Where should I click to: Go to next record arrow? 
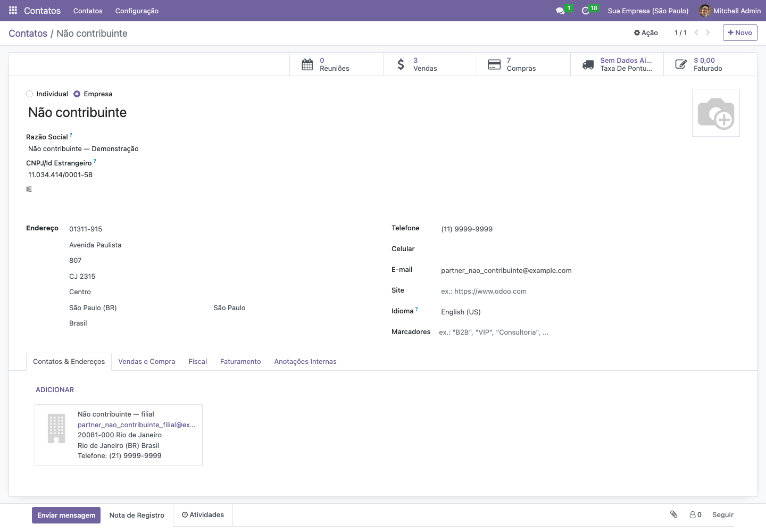pos(707,33)
